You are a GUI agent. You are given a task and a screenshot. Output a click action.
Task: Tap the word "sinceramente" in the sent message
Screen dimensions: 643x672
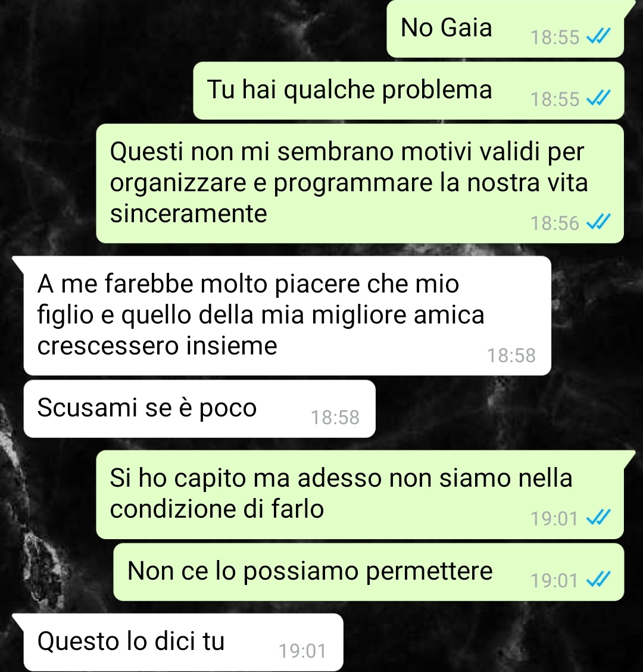click(x=189, y=213)
